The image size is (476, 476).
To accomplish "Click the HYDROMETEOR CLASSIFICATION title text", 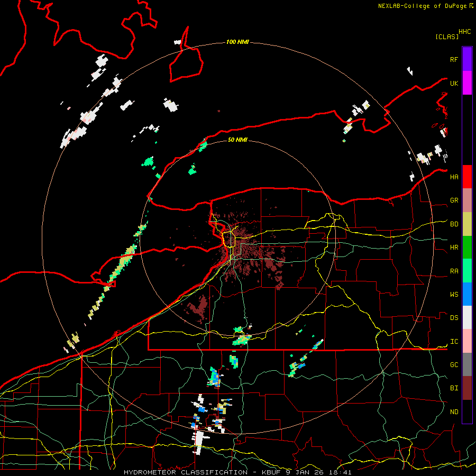I will point(186,472).
